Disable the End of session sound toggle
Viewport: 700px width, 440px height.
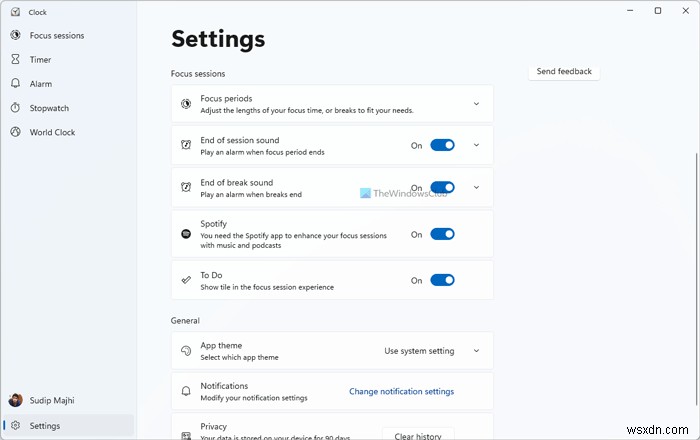point(442,145)
